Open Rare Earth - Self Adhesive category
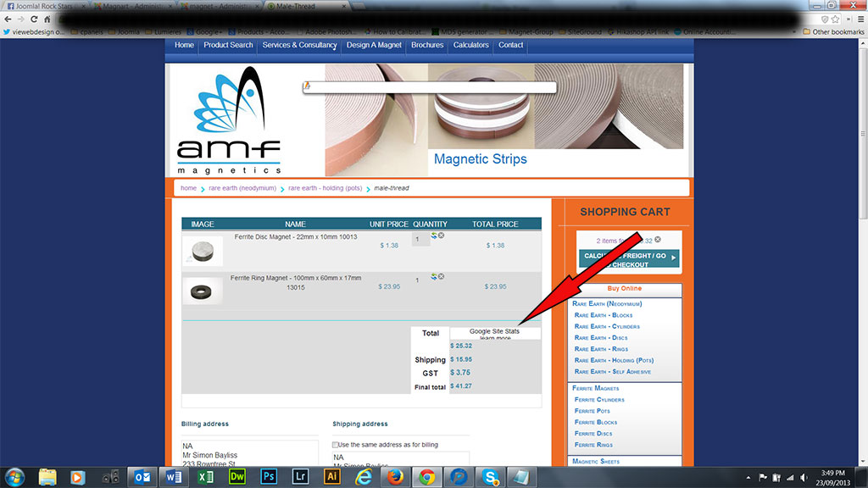 coord(612,372)
